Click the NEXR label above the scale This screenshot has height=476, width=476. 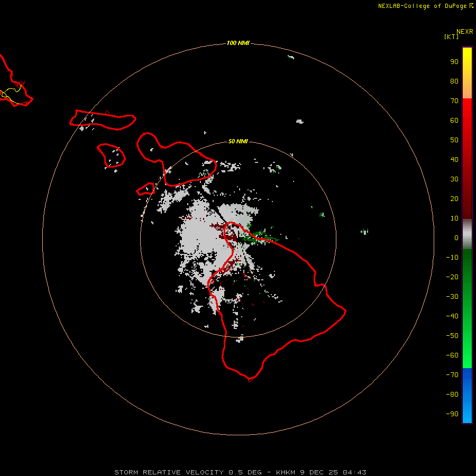click(465, 32)
